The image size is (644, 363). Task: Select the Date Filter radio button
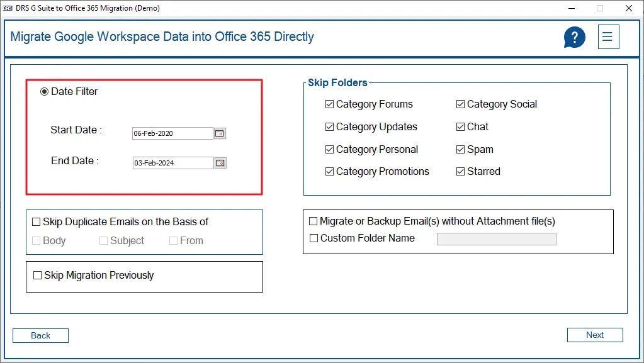[x=44, y=92]
